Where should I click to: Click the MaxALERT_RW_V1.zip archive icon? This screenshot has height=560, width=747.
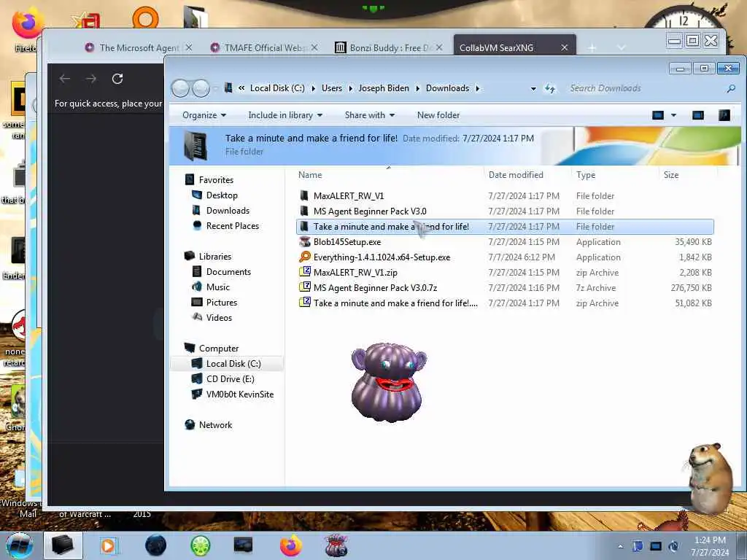[304, 273]
